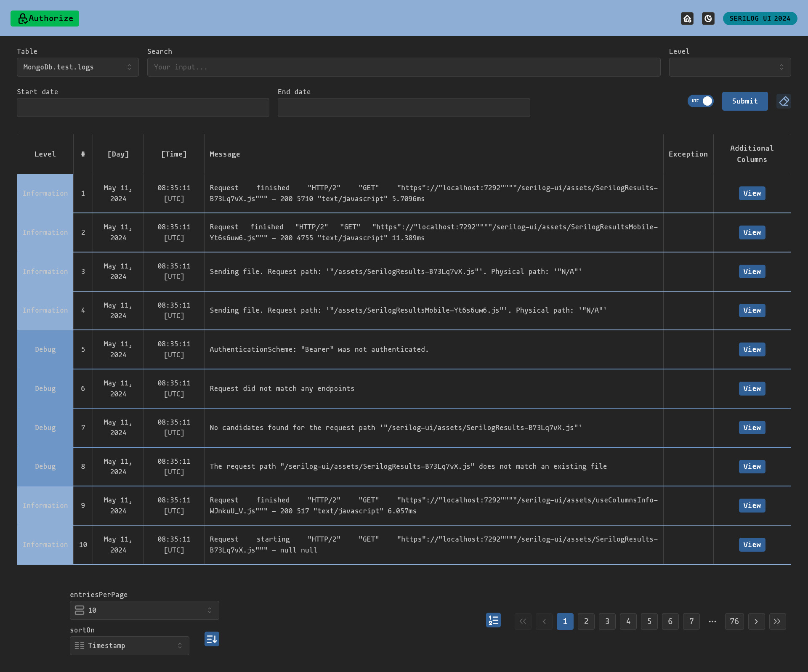Viewport: 808px width, 672px height.
Task: Click the home icon in header
Action: (687, 19)
